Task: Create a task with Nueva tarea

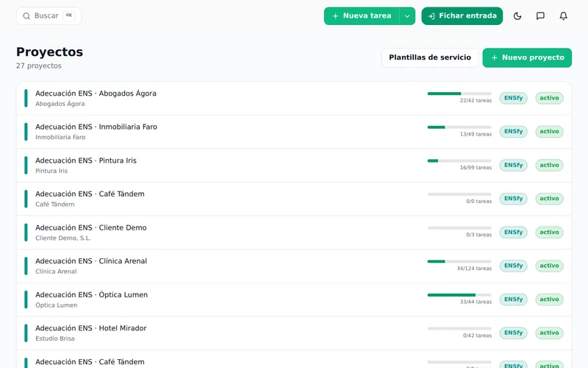Action: [x=362, y=15]
